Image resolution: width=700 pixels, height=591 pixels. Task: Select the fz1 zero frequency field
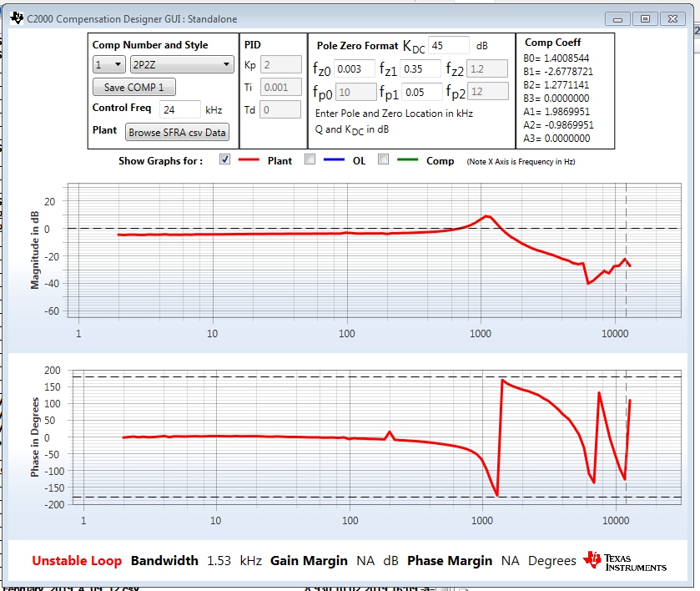(x=421, y=69)
